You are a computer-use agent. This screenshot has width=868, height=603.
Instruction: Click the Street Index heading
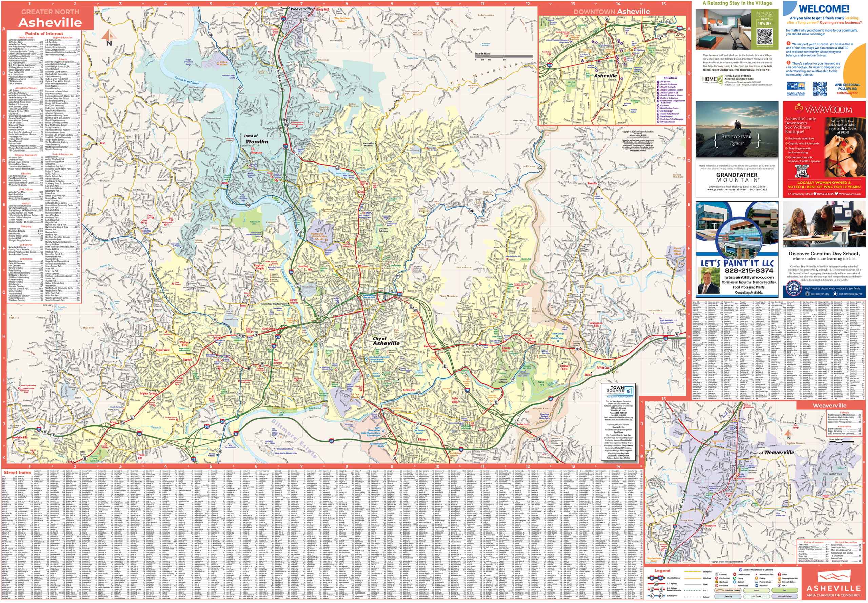pyautogui.click(x=17, y=472)
